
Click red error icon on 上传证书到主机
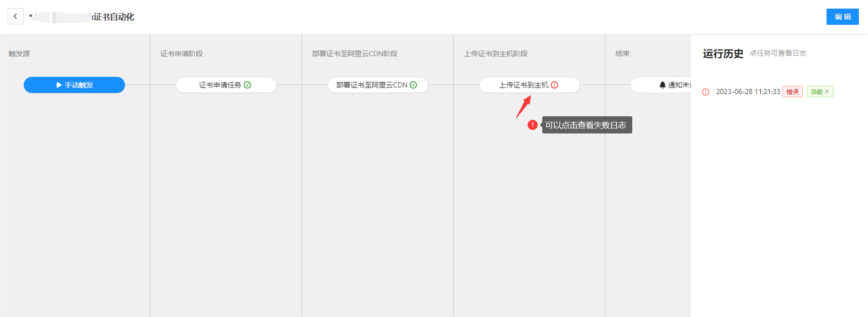tap(554, 85)
